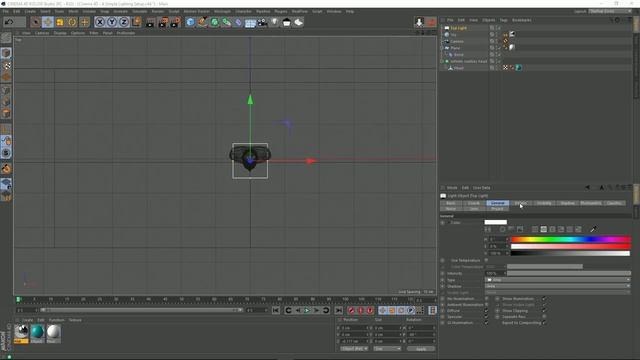This screenshot has width=640, height=360.
Task: Enable Use Temperature checkbox
Action: (486, 260)
